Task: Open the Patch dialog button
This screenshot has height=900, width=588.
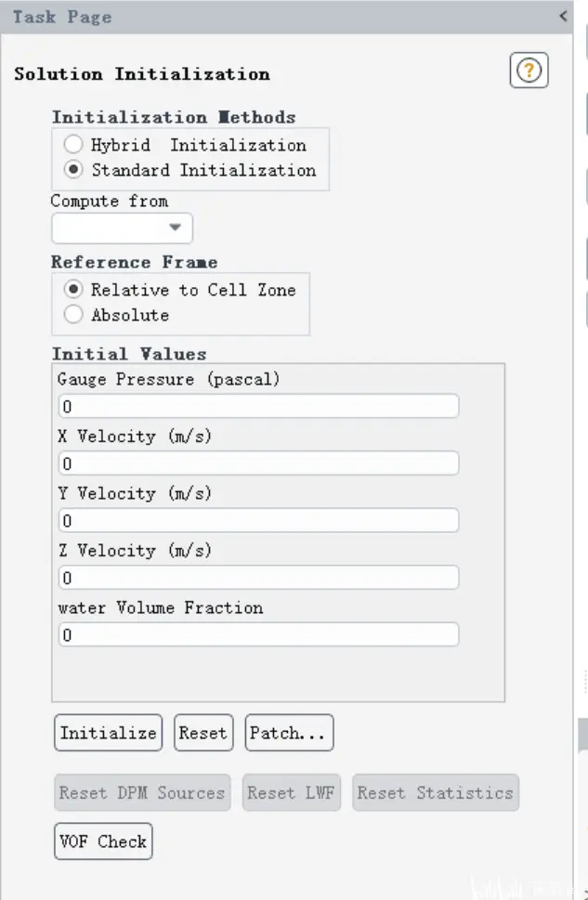Action: click(x=289, y=733)
